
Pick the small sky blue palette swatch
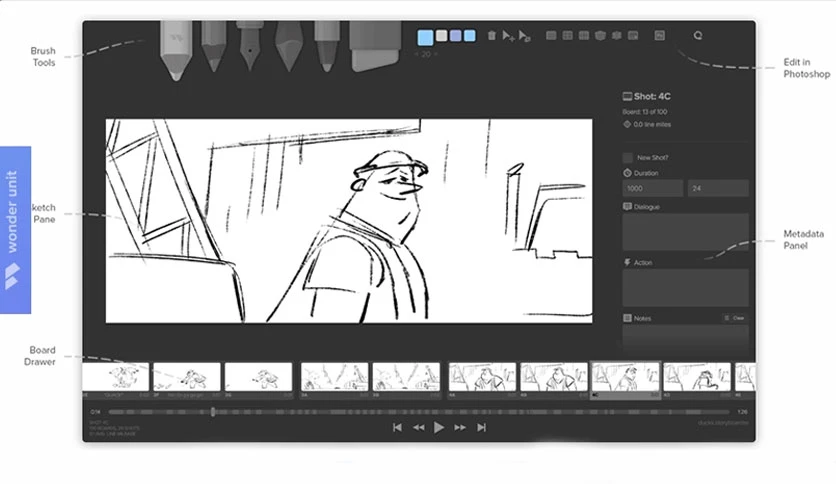470,36
